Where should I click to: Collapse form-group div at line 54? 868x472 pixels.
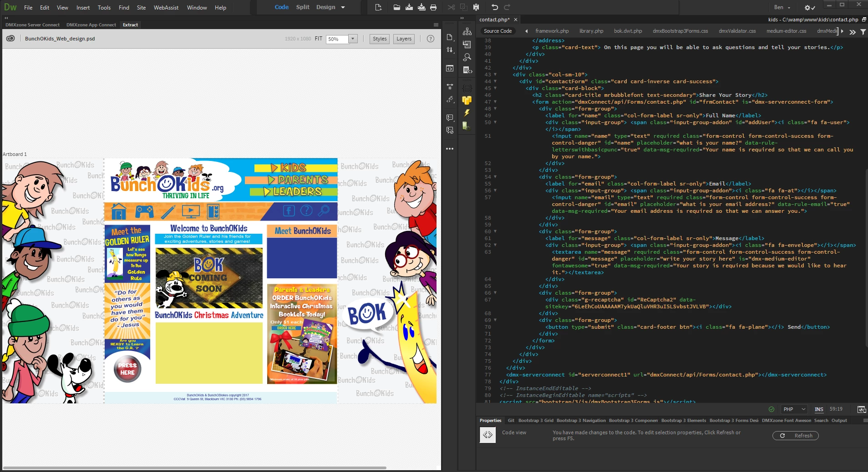tap(495, 177)
